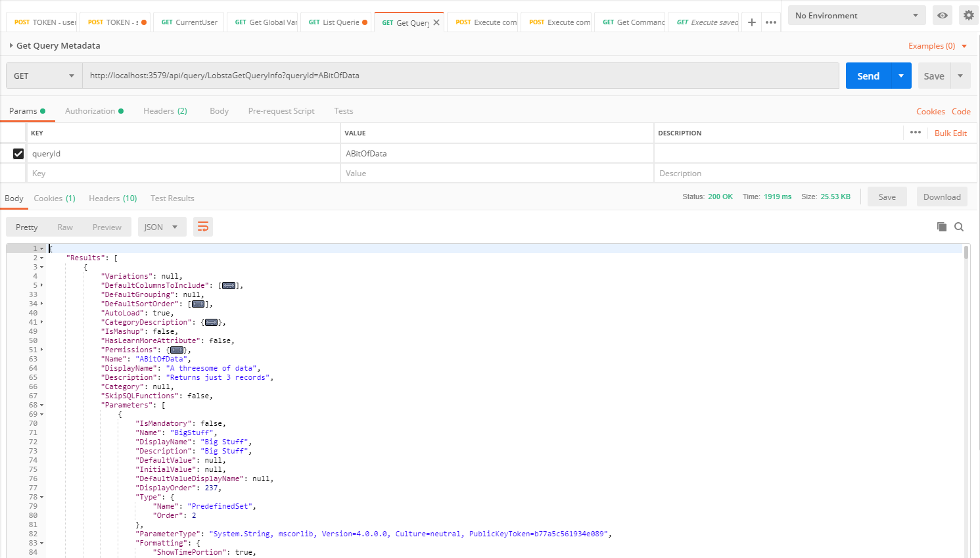This screenshot has height=558, width=980.
Task: Open the JSON format dropdown
Action: coord(162,227)
